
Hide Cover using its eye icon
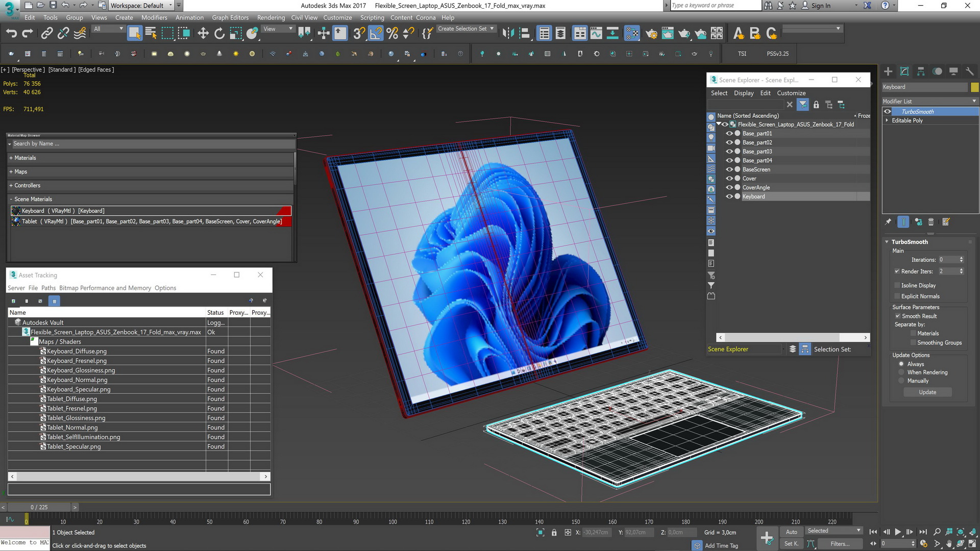pyautogui.click(x=729, y=179)
